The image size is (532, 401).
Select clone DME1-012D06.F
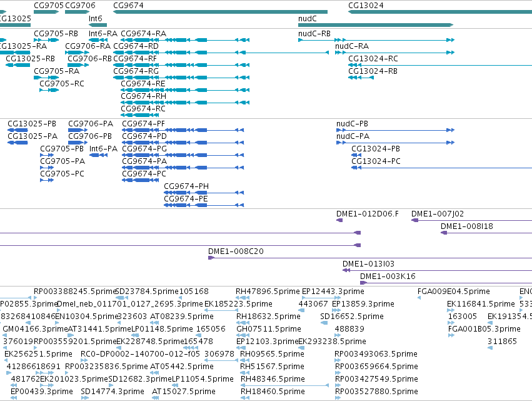pos(368,214)
